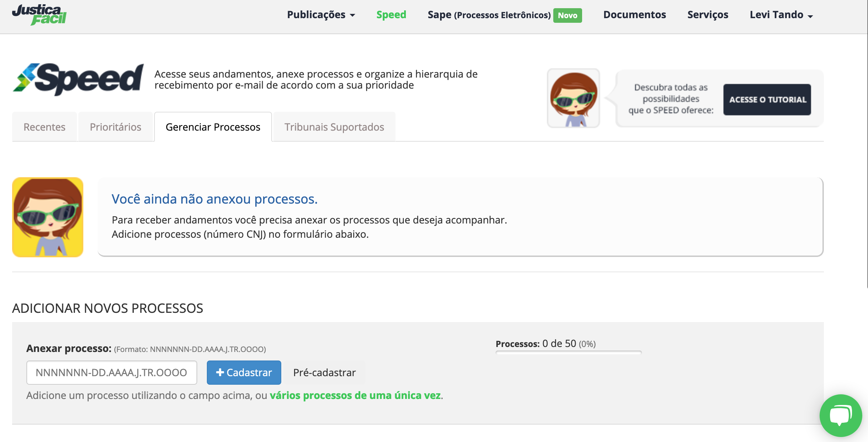Follow the vários processos de uma única vez link
868x442 pixels.
(x=355, y=395)
